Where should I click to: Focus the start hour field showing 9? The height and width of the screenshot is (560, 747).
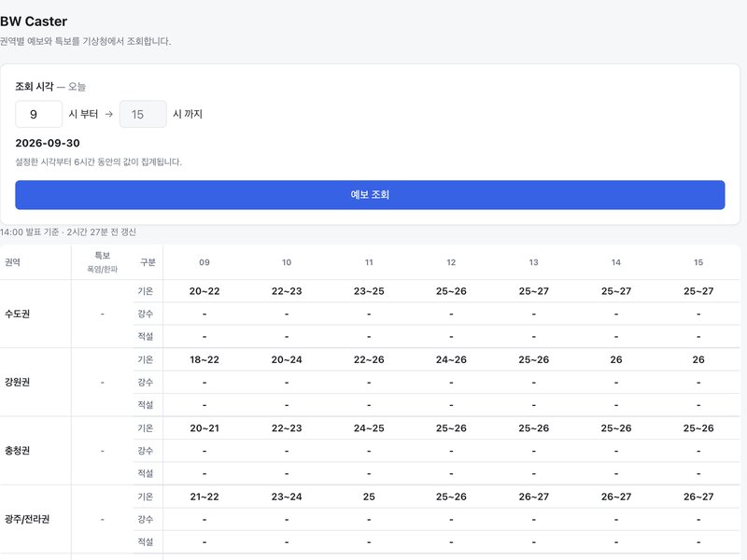tap(38, 114)
